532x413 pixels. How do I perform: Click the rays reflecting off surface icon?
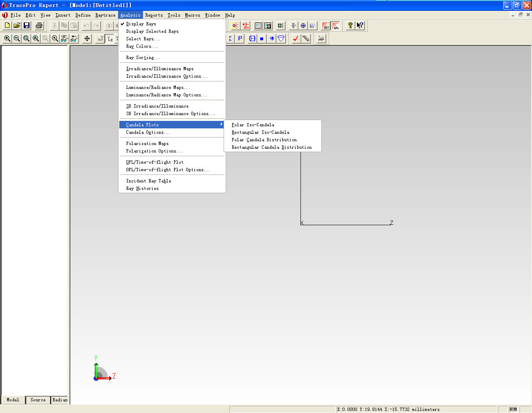tap(321, 39)
